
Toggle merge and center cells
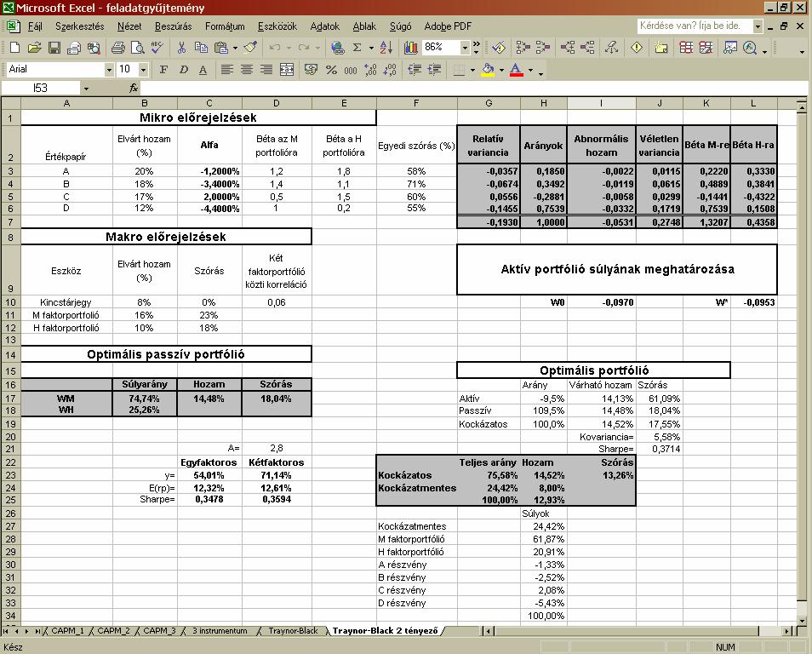coord(286,70)
